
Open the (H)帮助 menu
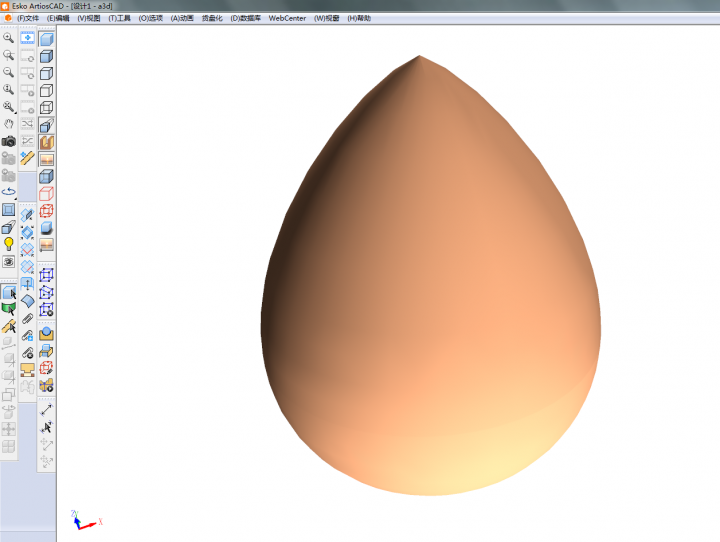click(358, 18)
